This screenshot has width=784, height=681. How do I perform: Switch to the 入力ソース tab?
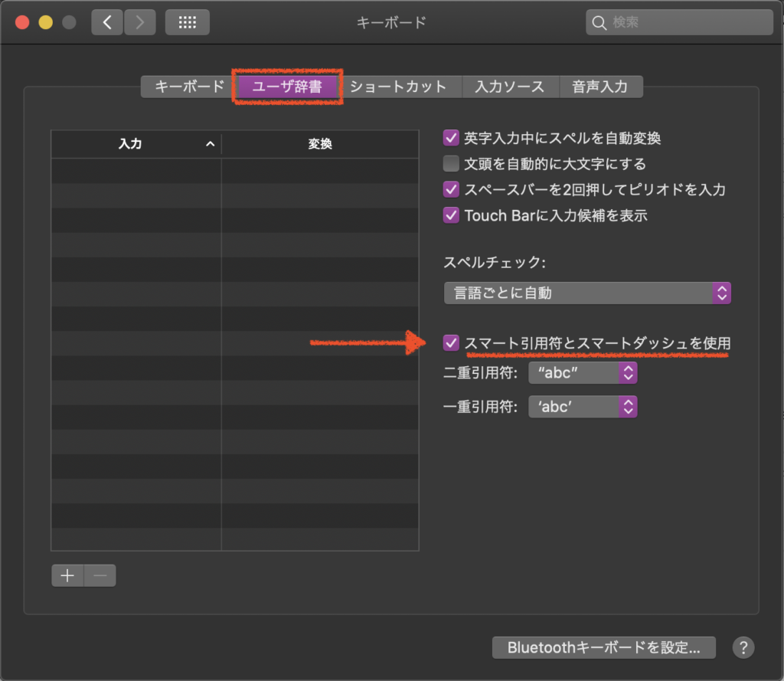point(510,87)
